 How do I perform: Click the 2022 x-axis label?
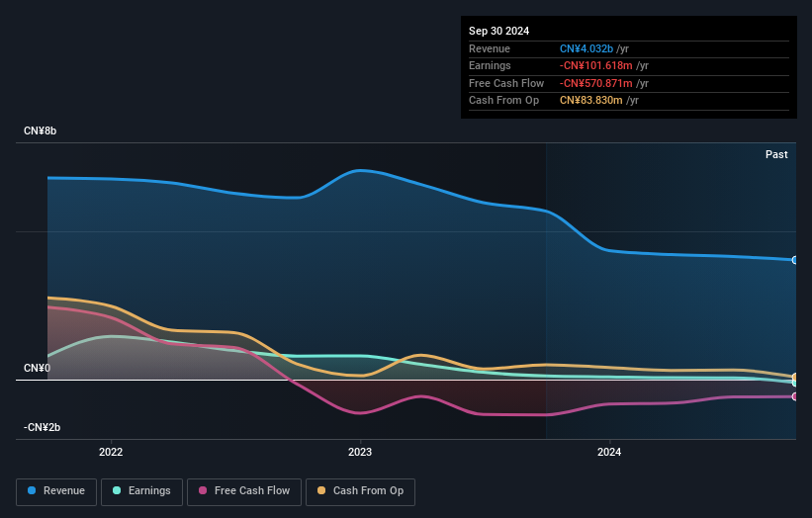[x=111, y=453]
